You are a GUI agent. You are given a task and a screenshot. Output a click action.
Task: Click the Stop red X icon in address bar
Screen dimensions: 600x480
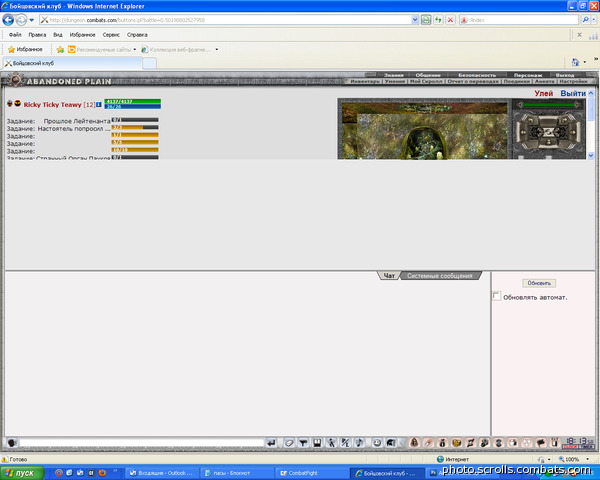tap(451, 20)
